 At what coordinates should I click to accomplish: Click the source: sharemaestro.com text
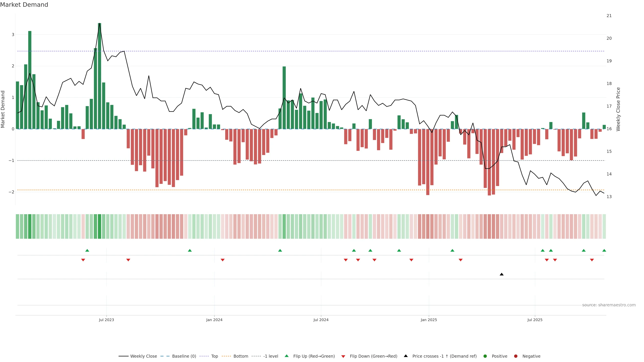click(609, 305)
